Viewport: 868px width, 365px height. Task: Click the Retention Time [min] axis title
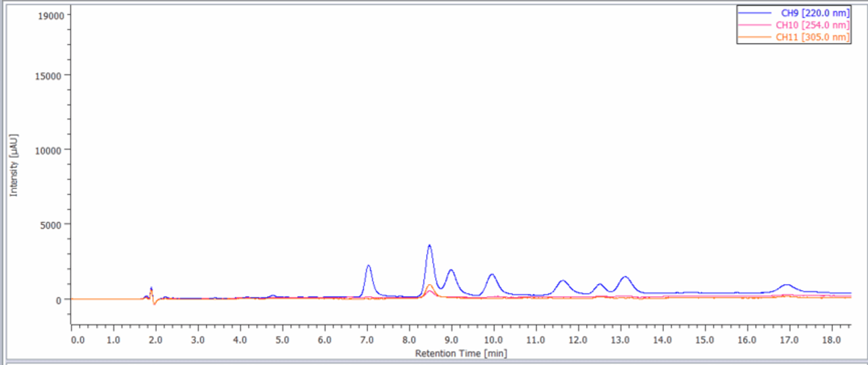click(461, 353)
